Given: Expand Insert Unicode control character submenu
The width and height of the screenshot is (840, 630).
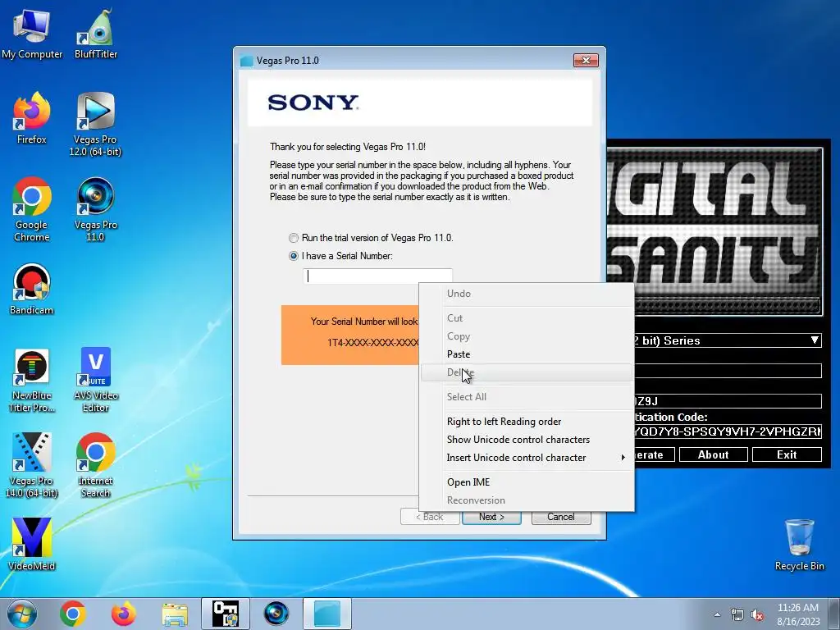Looking at the screenshot, I should pyautogui.click(x=526, y=458).
